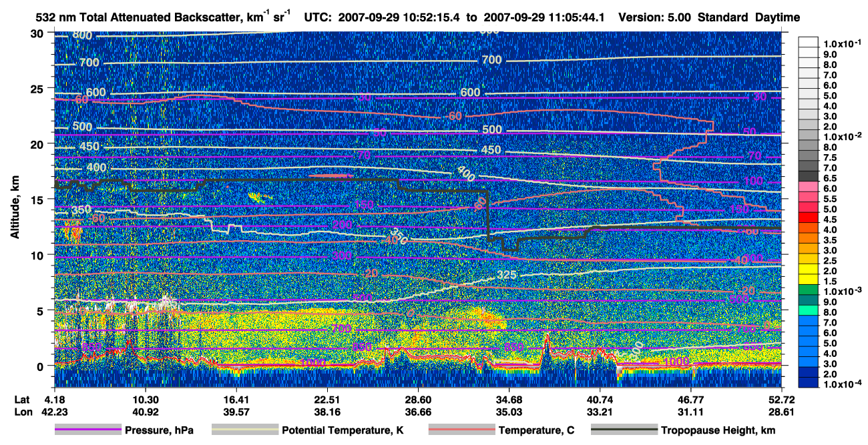Click the 'Temperature, C' legend label
Screen dimensions: 868x445
(x=536, y=430)
